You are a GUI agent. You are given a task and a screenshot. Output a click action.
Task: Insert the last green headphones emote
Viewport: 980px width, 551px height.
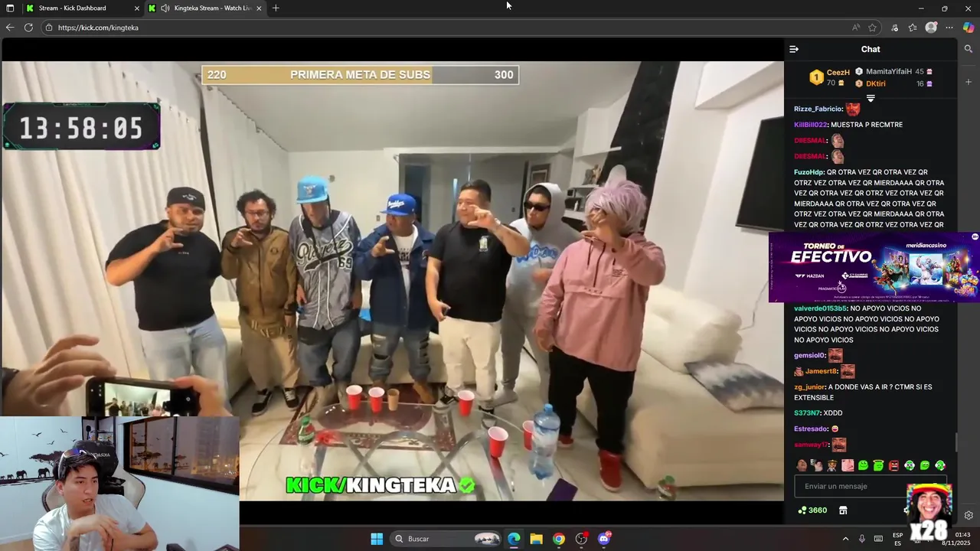pos(940,465)
